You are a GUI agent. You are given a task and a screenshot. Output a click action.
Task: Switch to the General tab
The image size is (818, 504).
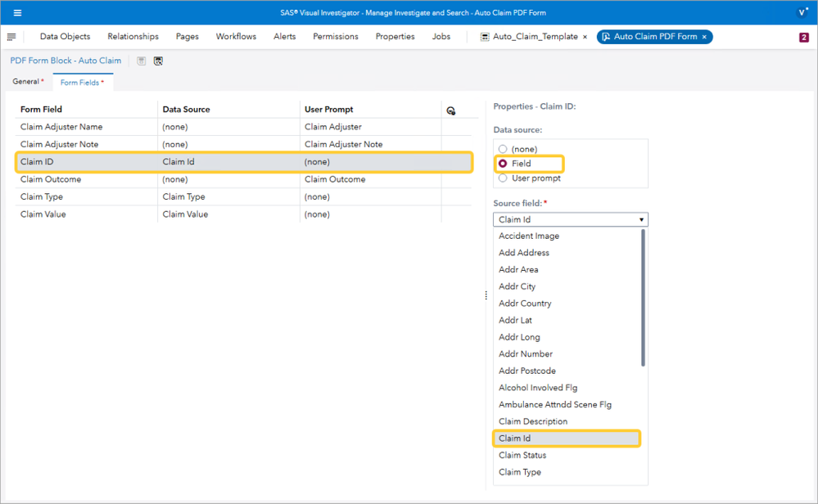(x=28, y=81)
